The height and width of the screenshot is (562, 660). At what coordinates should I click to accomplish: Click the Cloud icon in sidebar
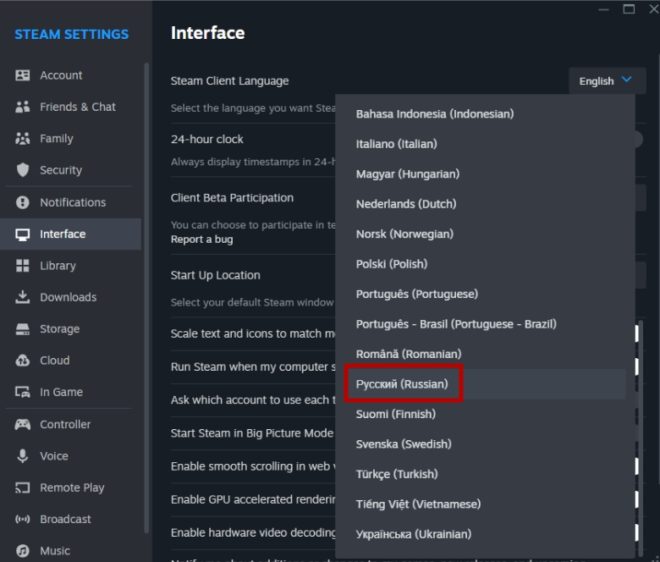click(22, 360)
